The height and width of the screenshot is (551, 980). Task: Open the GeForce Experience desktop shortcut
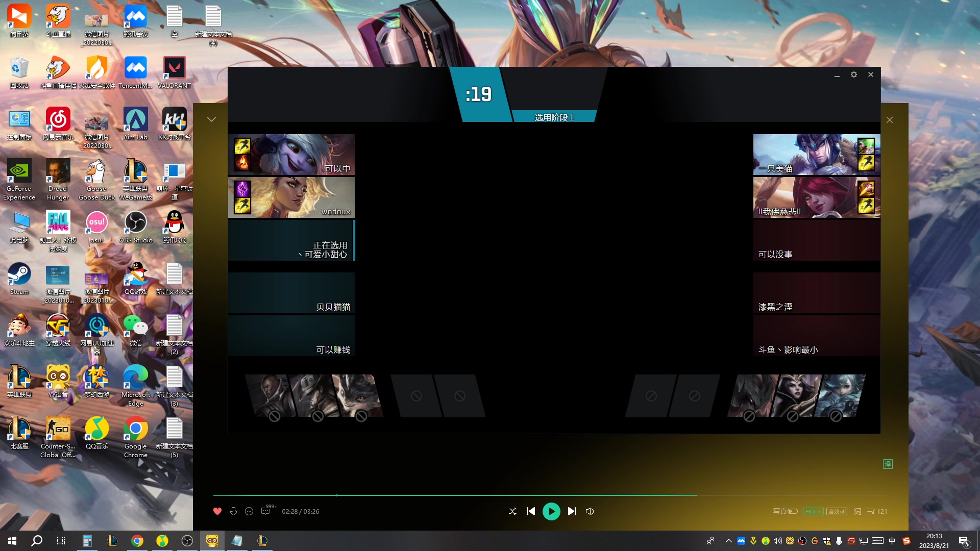pos(19,180)
